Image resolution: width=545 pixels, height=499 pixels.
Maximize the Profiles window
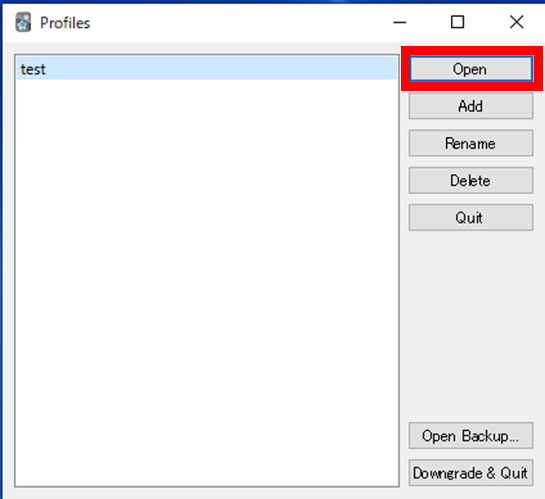457,22
